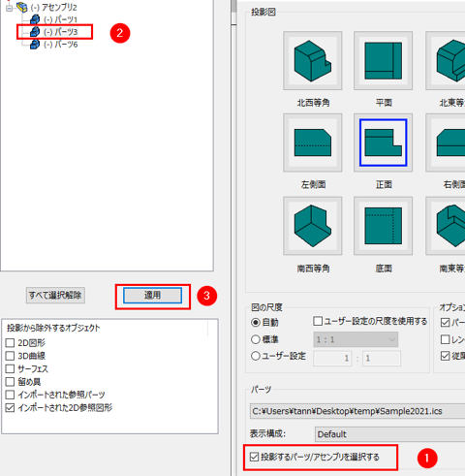Select パーツ6 in the assembly tree

[x=60, y=45]
